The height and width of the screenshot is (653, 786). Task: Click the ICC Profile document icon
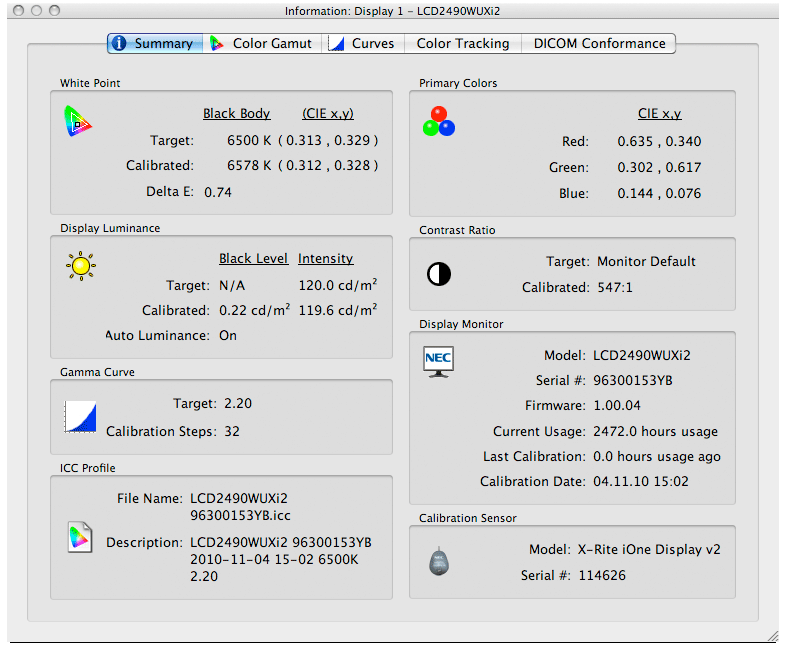(78, 537)
